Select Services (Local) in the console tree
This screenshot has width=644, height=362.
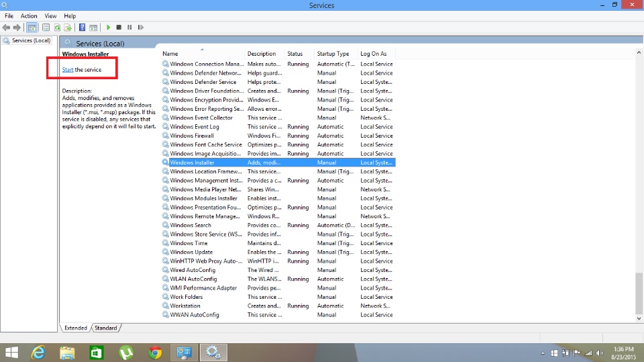[x=27, y=40]
